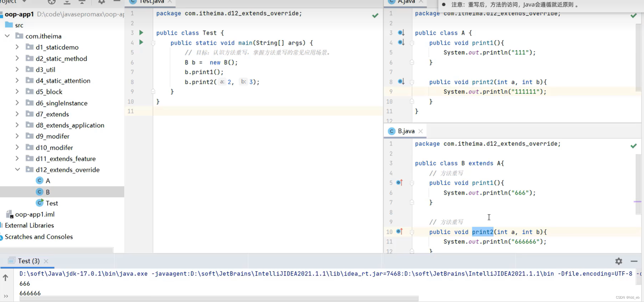Click console output line 666666

pos(30,293)
